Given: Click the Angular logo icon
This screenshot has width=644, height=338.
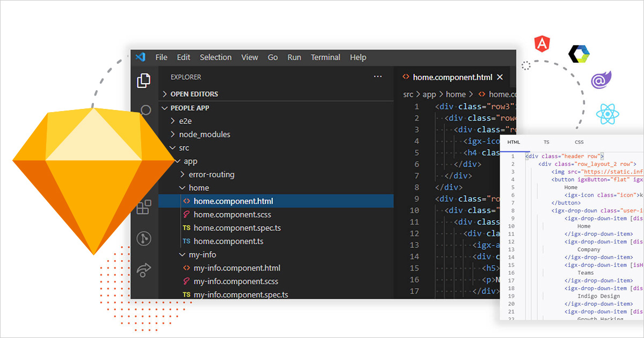Looking at the screenshot, I should click(542, 44).
